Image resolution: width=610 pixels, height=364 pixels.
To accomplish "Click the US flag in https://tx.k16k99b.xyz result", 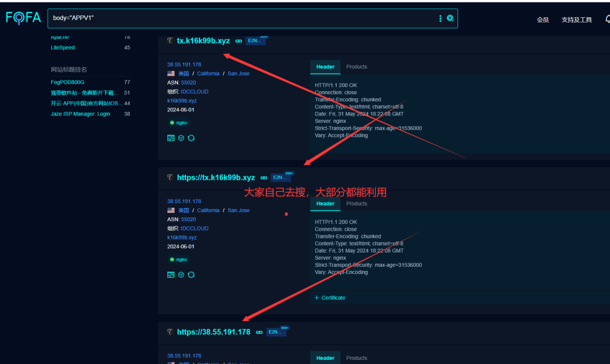I will (x=171, y=210).
